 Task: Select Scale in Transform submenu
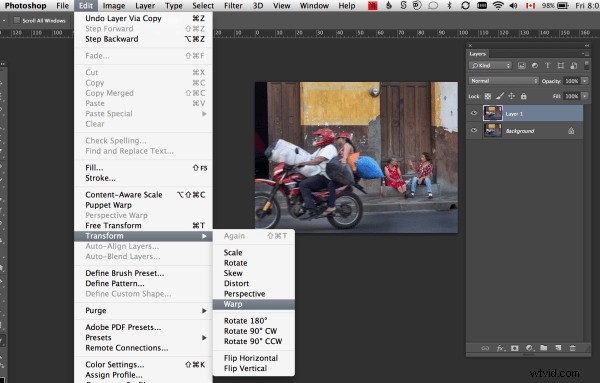coord(254,253)
